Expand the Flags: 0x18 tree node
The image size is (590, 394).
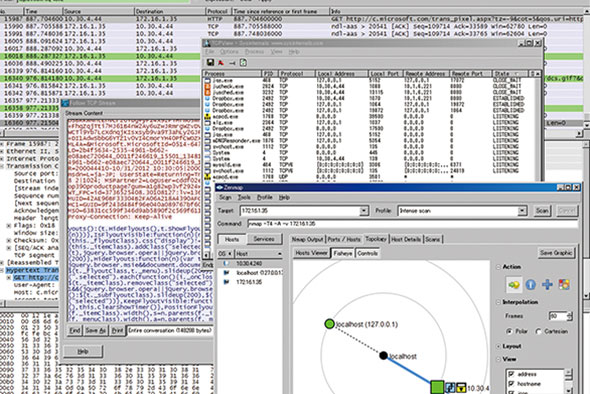coord(9,225)
